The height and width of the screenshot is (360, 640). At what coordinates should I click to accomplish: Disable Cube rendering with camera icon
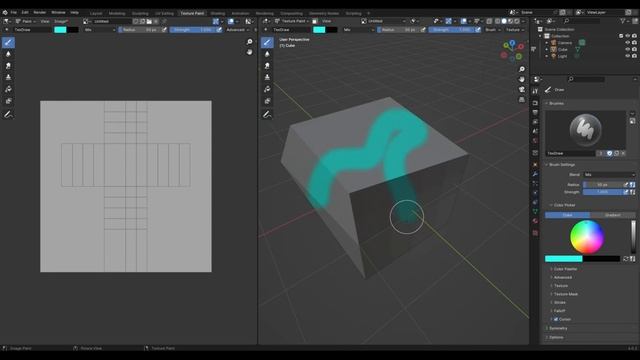(x=634, y=49)
